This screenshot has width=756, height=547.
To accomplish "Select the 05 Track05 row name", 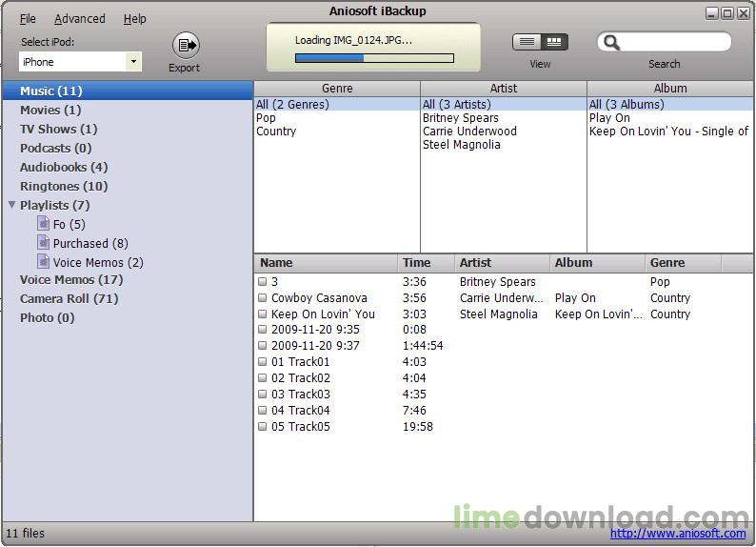I will (300, 426).
